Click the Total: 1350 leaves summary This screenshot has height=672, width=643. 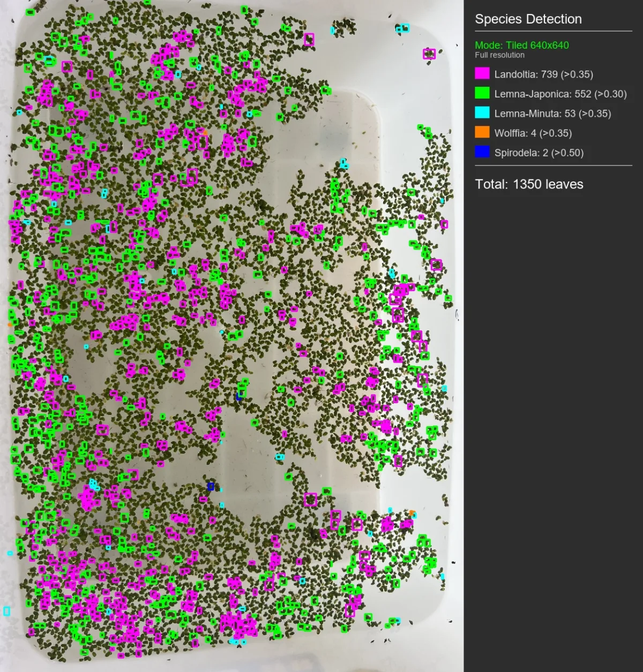click(529, 184)
